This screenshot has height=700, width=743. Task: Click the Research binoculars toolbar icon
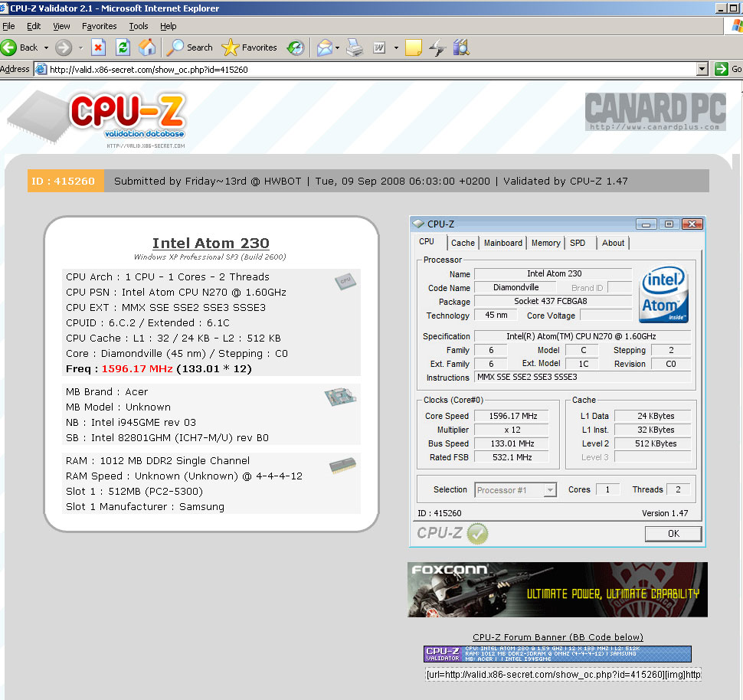[x=461, y=47]
